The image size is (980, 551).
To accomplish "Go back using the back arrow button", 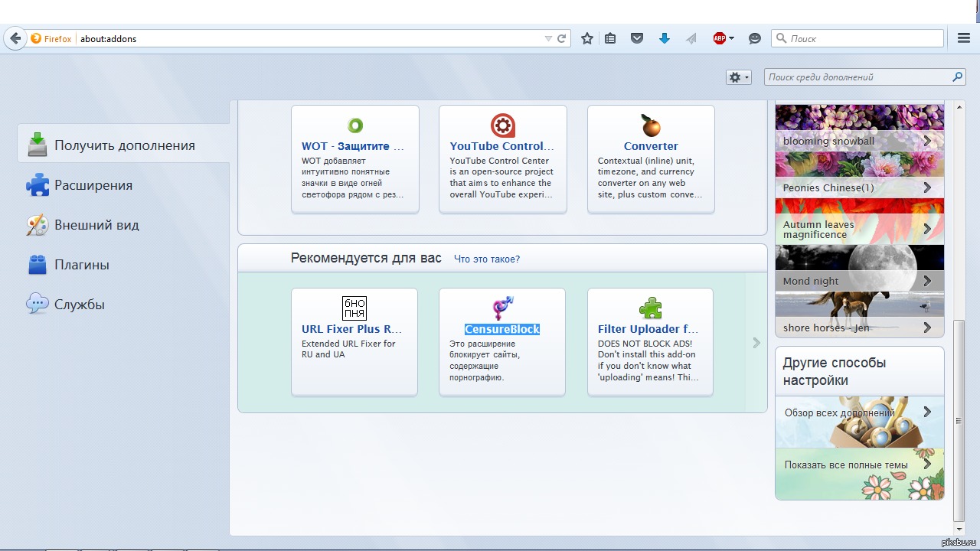I will tap(15, 38).
